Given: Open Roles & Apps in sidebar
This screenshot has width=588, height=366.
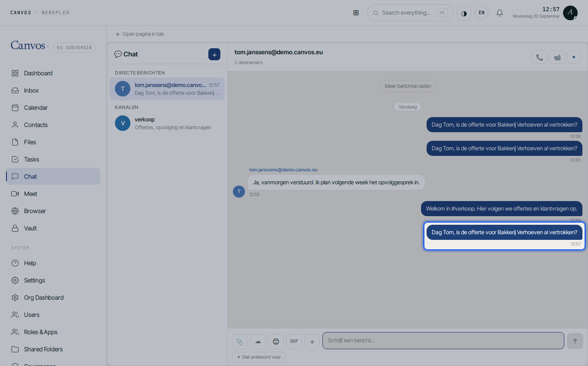Looking at the screenshot, I should point(53,332).
